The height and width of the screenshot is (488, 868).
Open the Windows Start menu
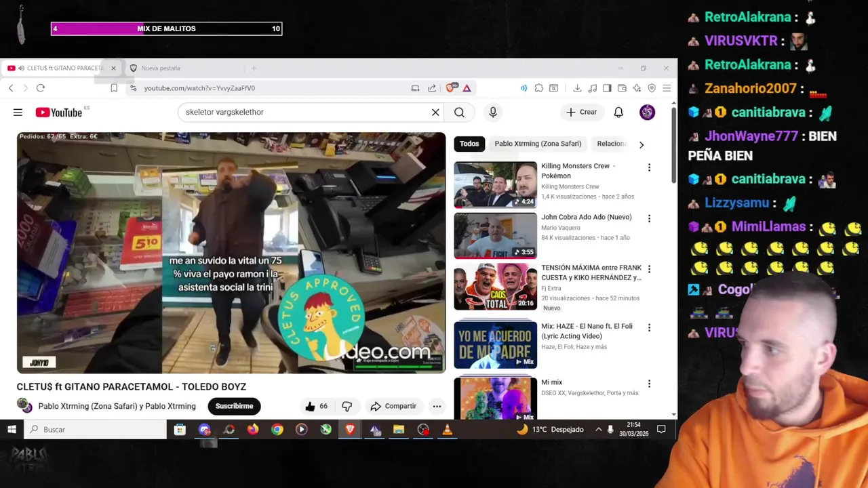(12, 429)
